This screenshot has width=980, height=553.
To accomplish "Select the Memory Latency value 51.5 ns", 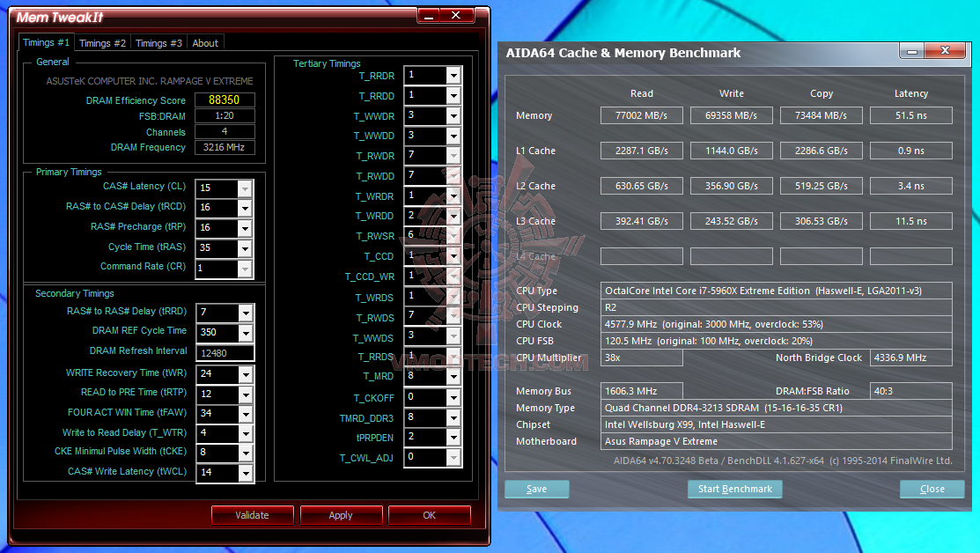I will 911,115.
